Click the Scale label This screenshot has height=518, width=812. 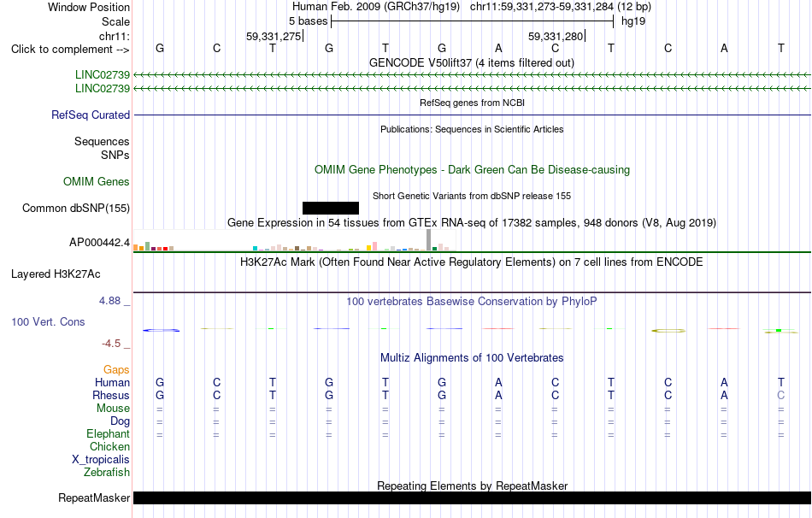(x=116, y=21)
